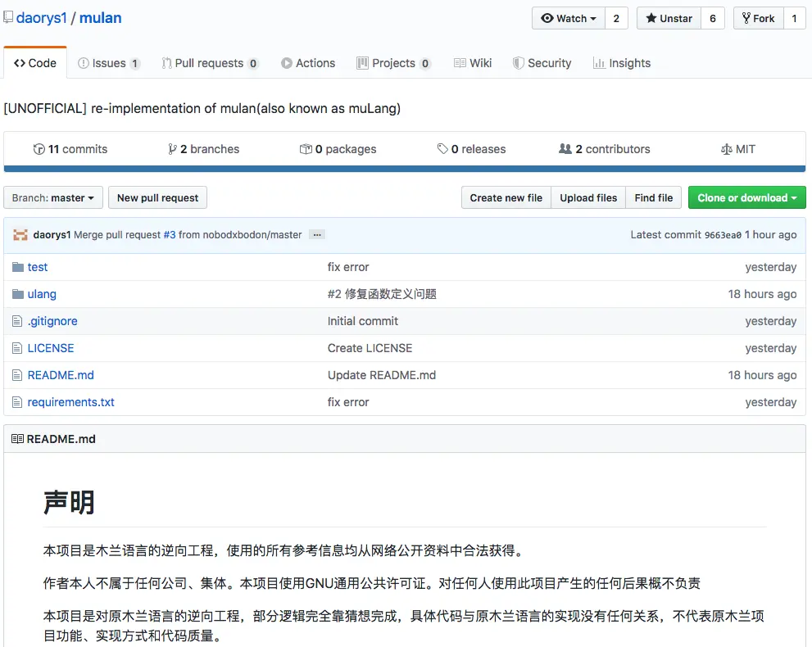Click the Find file button

click(x=654, y=197)
